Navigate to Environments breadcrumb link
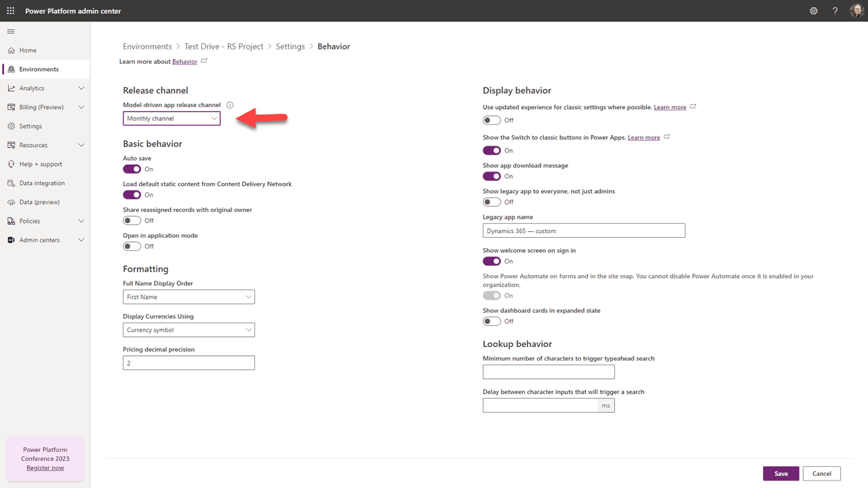 (x=147, y=47)
